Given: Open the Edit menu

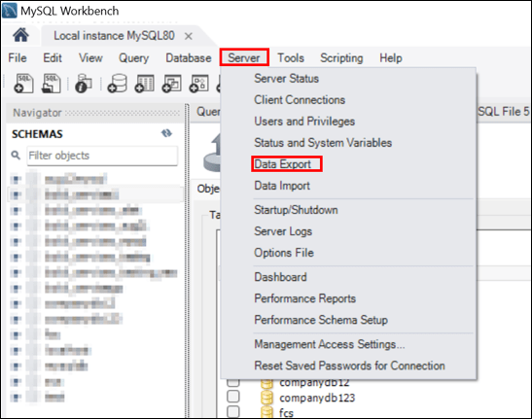Looking at the screenshot, I should pyautogui.click(x=53, y=57).
